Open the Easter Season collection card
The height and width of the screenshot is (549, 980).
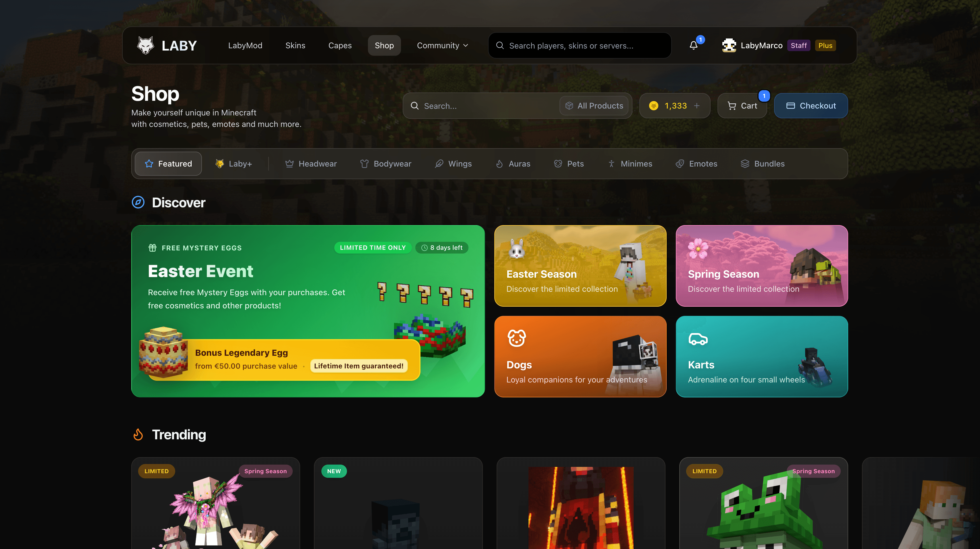(x=580, y=266)
